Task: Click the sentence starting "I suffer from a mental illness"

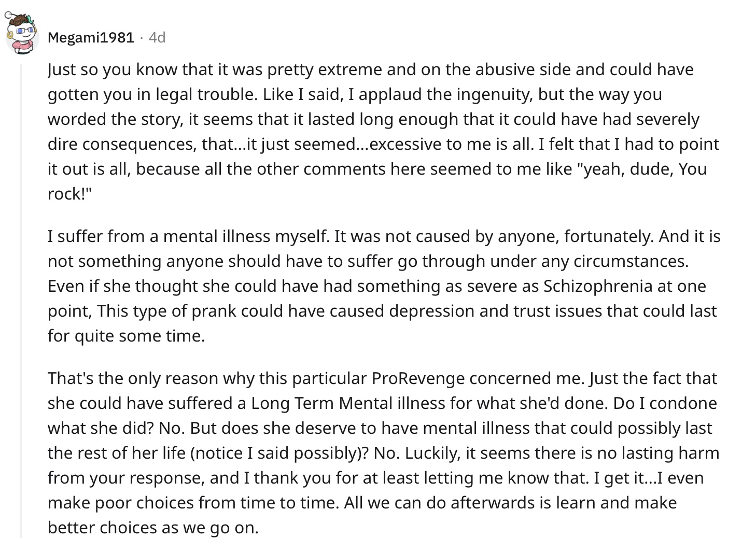Action: [188, 236]
